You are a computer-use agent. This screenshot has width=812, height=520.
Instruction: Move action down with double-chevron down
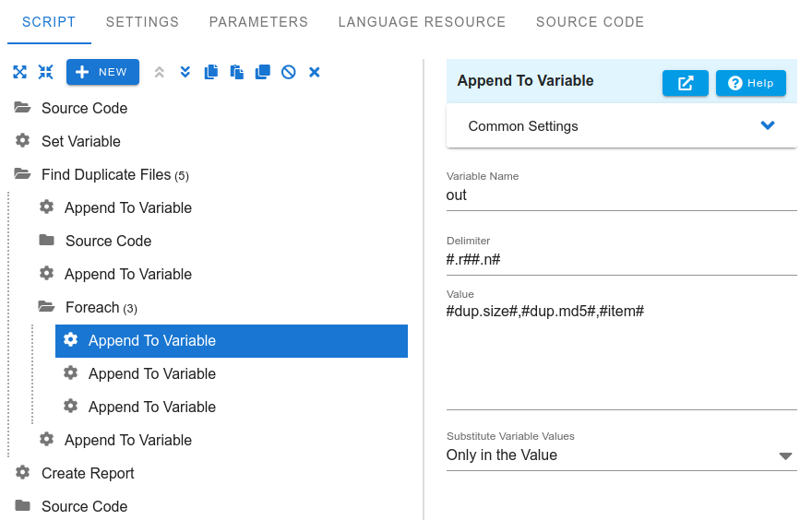click(x=185, y=72)
